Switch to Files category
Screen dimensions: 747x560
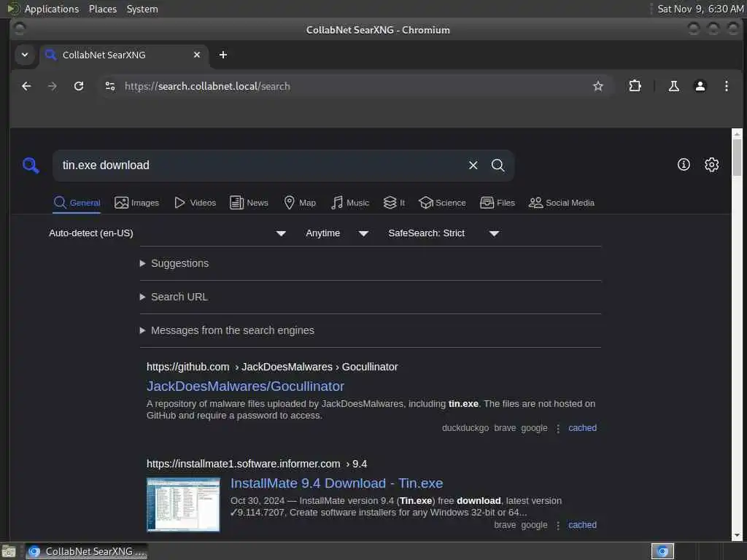coord(498,203)
